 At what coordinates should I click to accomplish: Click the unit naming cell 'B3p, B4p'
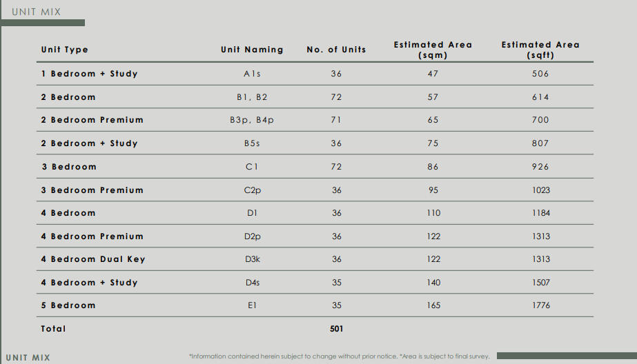point(252,120)
